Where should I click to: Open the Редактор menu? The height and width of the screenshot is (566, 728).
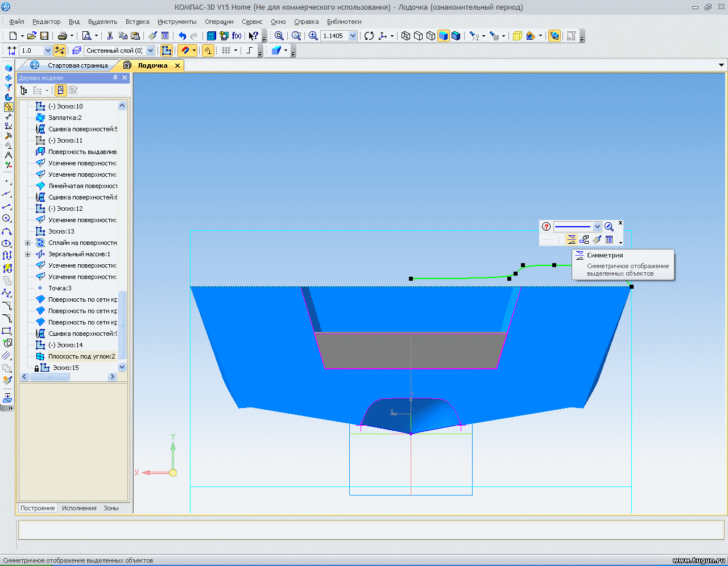coord(46,22)
